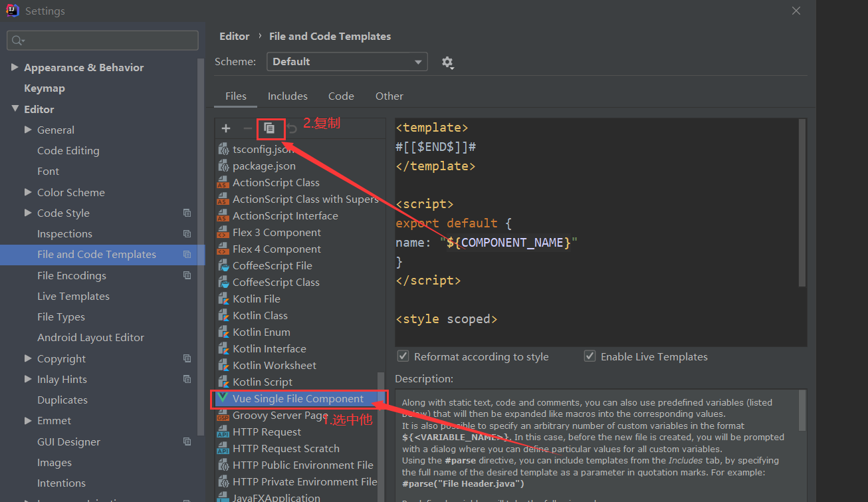868x502 pixels.
Task: Click project-level icon beside Inspections
Action: pos(187,234)
